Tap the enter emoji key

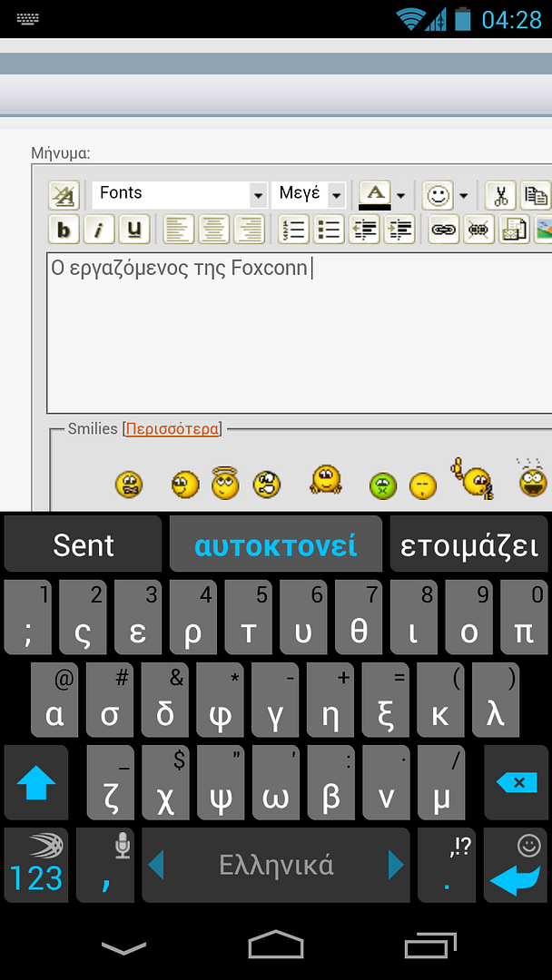click(x=517, y=866)
